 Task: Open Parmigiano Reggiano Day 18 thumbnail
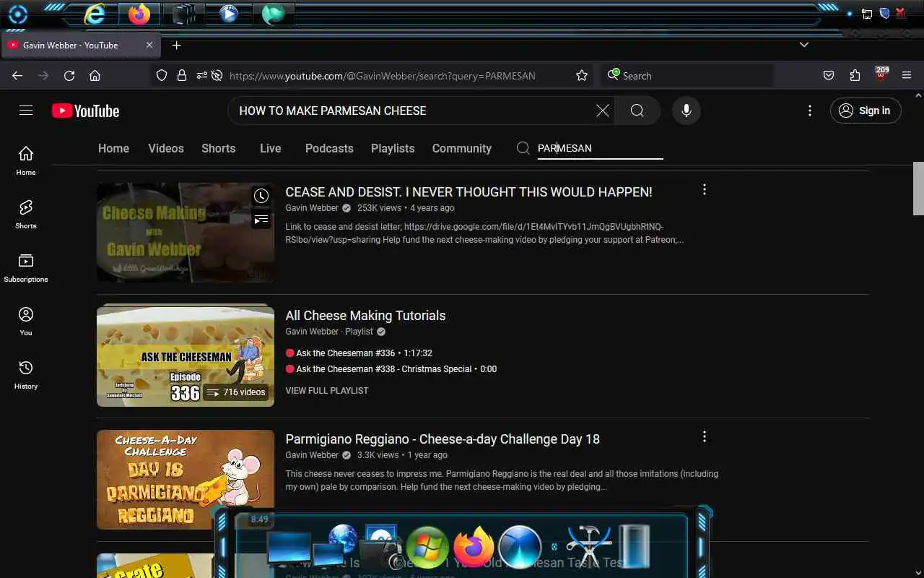click(186, 480)
